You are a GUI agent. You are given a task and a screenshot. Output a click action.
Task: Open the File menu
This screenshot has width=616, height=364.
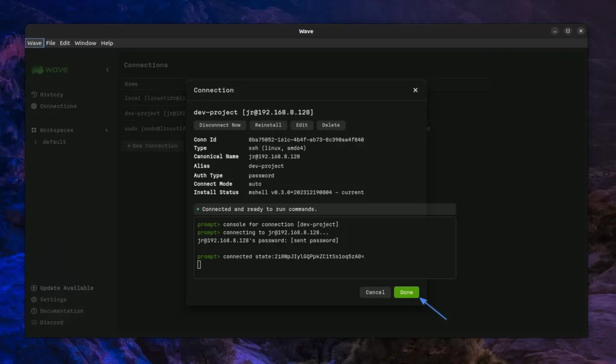[51, 43]
